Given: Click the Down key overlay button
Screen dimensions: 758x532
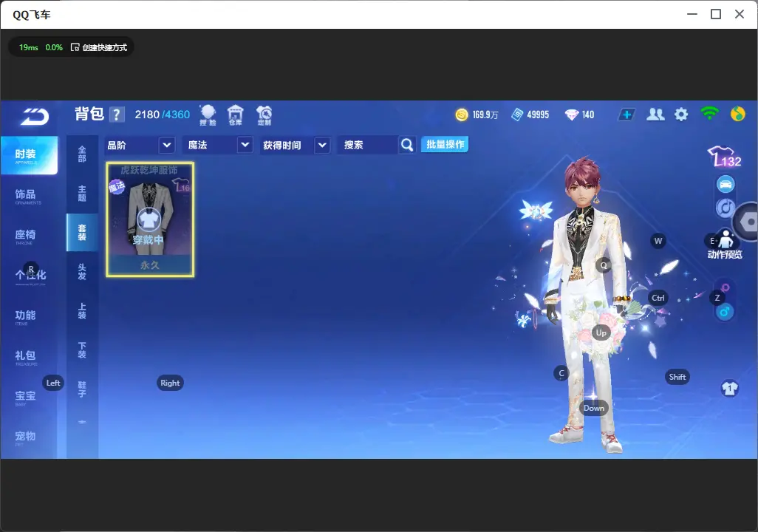Looking at the screenshot, I should 594,408.
